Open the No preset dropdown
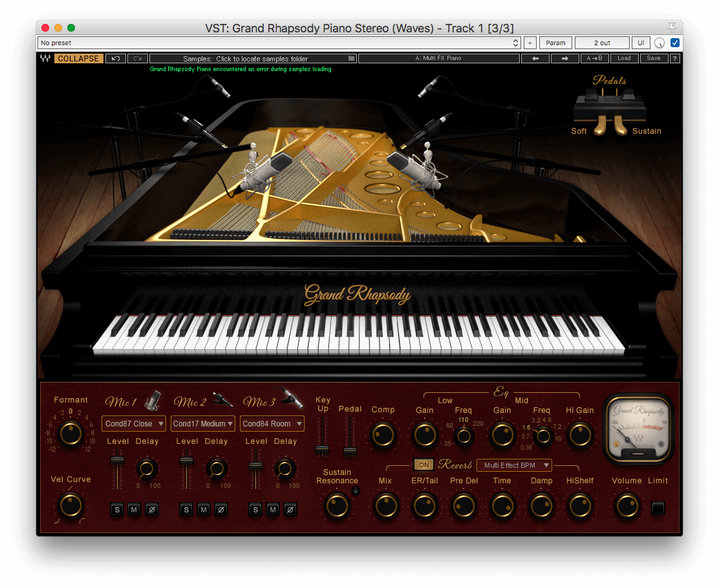This screenshot has height=588, width=719. 279,43
